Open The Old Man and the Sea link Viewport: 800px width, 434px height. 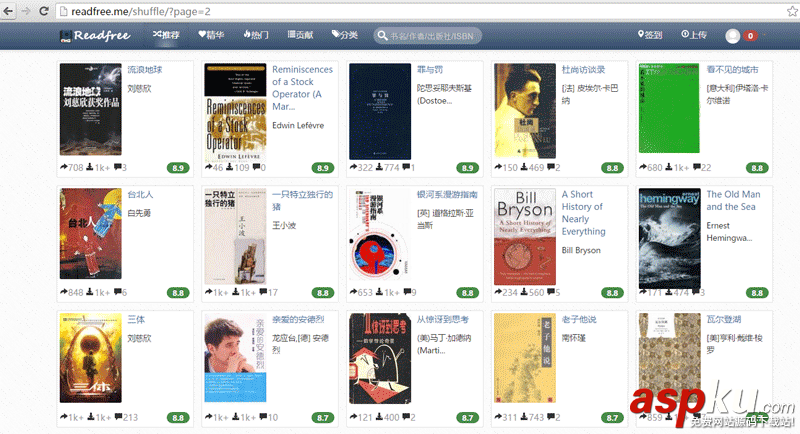click(x=733, y=200)
